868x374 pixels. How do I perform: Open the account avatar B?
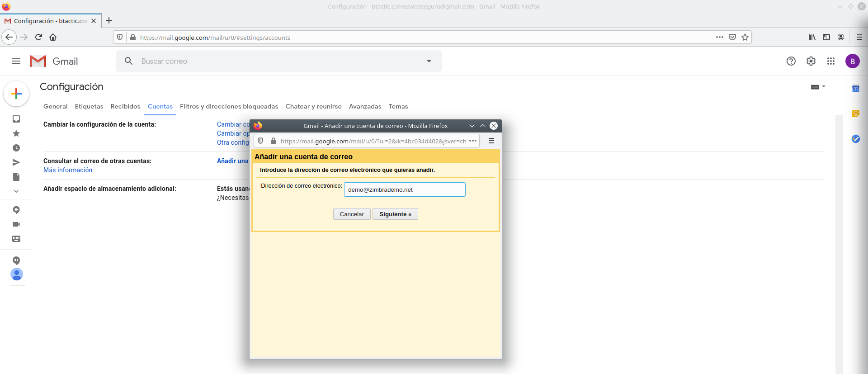pos(853,61)
